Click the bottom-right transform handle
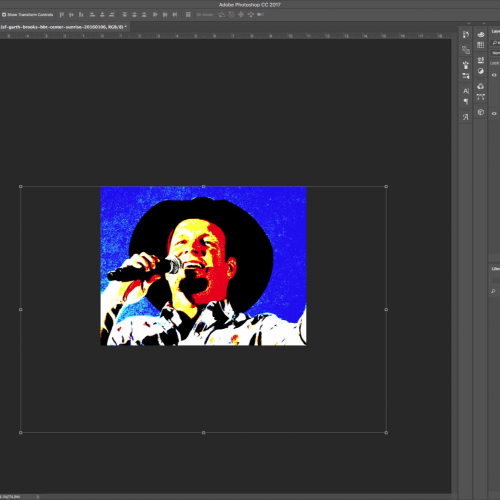The width and height of the screenshot is (500, 500). coord(386,433)
